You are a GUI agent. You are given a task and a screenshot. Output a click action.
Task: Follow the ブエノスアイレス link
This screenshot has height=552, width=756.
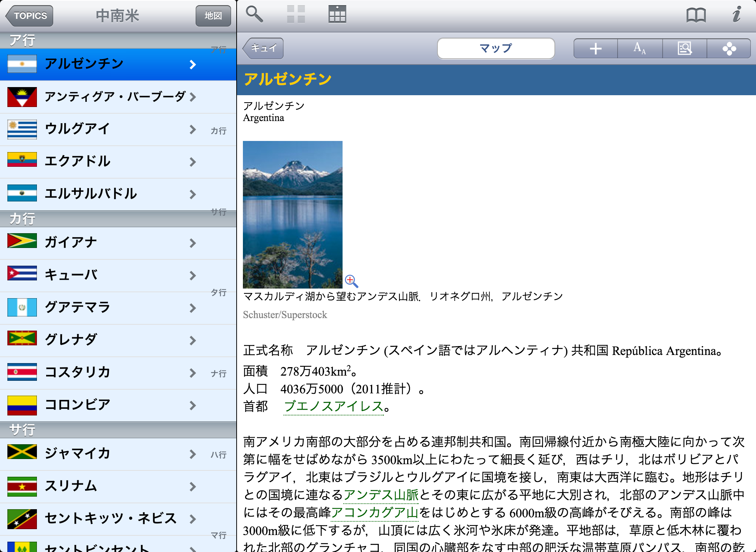[333, 407]
